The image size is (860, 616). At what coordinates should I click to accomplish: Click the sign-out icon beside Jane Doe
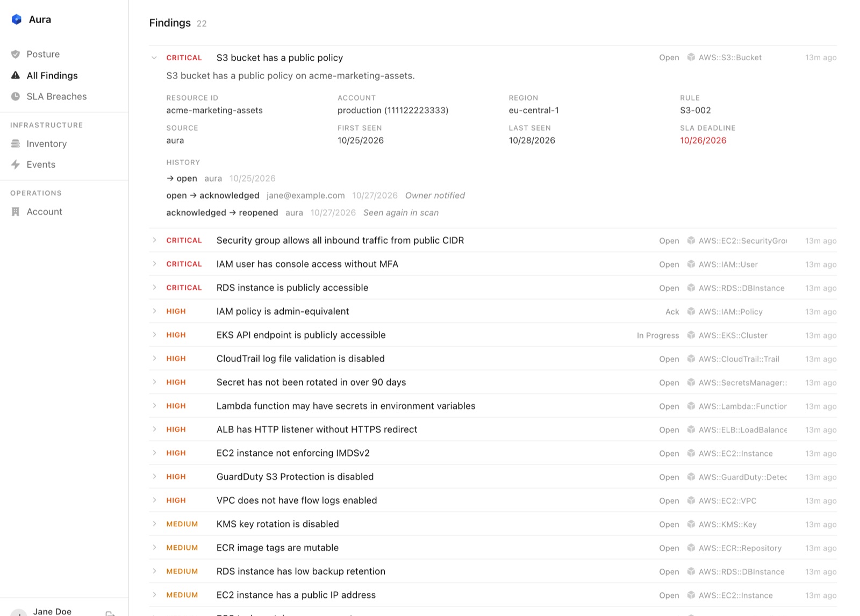110,613
